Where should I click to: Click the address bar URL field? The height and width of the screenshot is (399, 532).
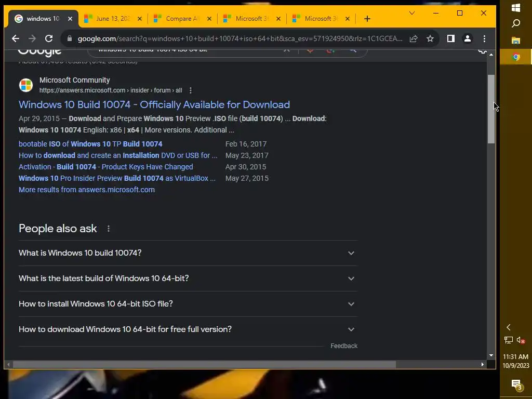240,38
